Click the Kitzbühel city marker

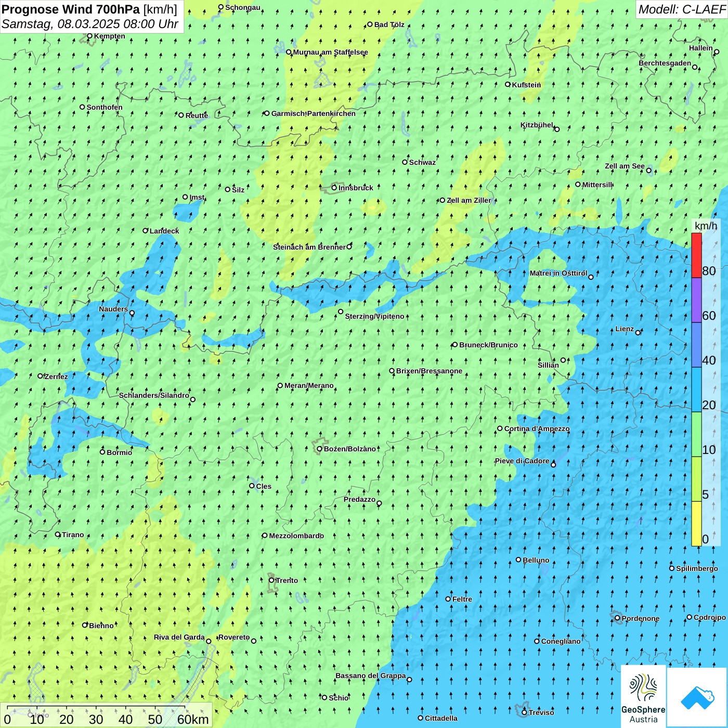557,129
